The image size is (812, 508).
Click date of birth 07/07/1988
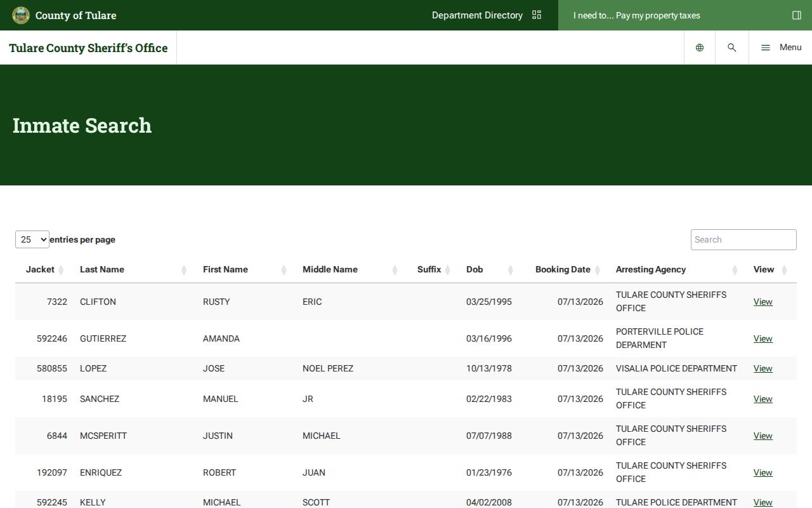[x=489, y=436]
